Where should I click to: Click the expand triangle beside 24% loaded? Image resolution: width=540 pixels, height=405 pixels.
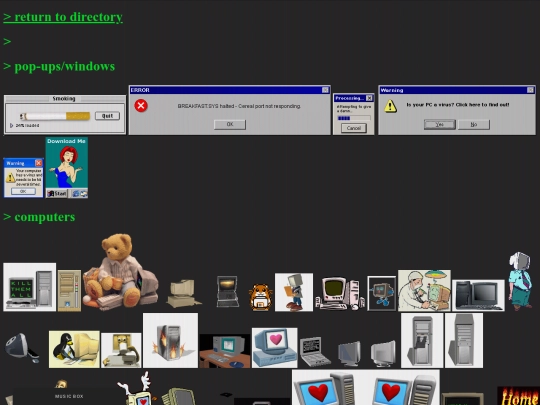click(x=11, y=125)
